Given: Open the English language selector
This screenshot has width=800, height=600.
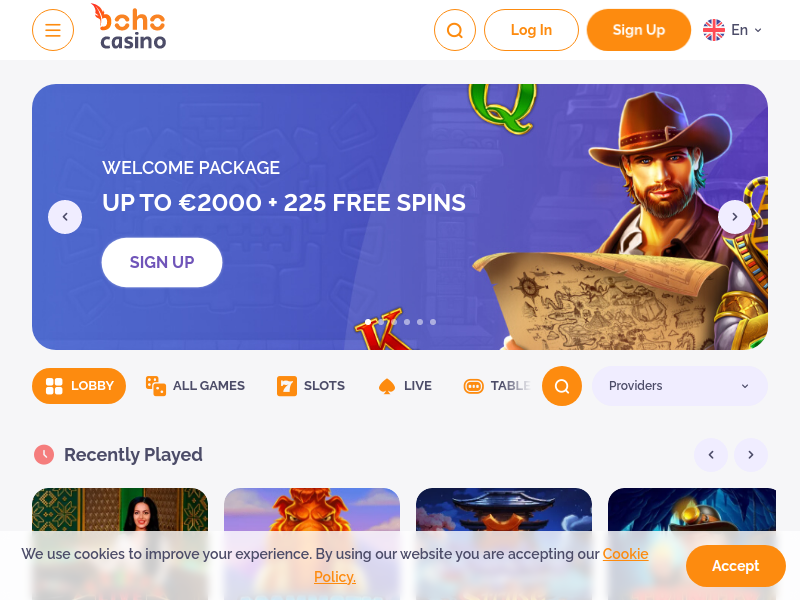Looking at the screenshot, I should pos(733,30).
